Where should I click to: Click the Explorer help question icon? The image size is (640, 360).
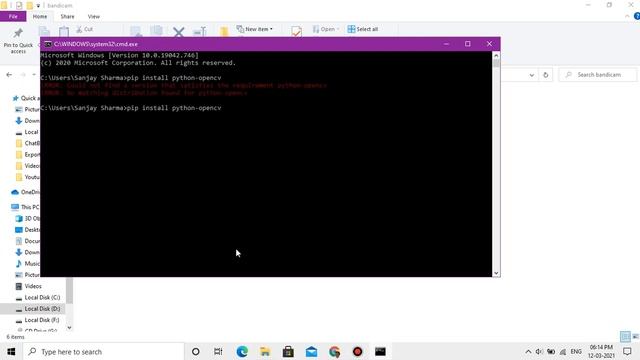tap(637, 16)
